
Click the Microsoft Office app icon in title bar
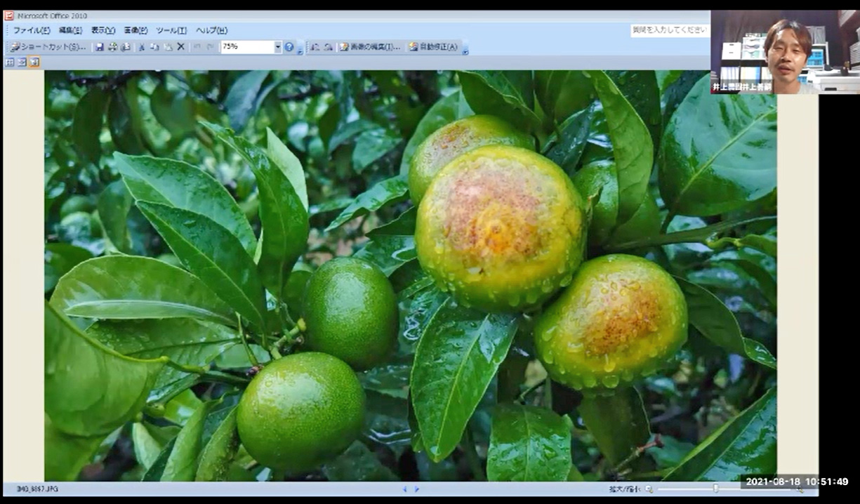[x=9, y=15]
